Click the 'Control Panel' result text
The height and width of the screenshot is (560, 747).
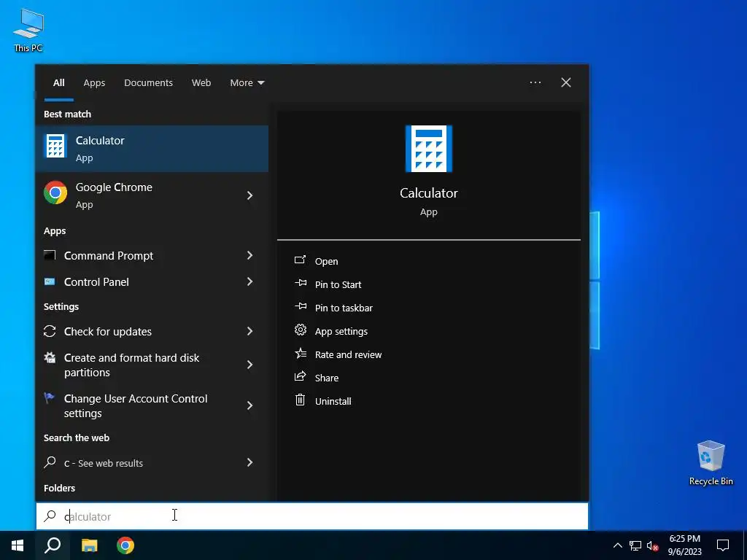96,282
